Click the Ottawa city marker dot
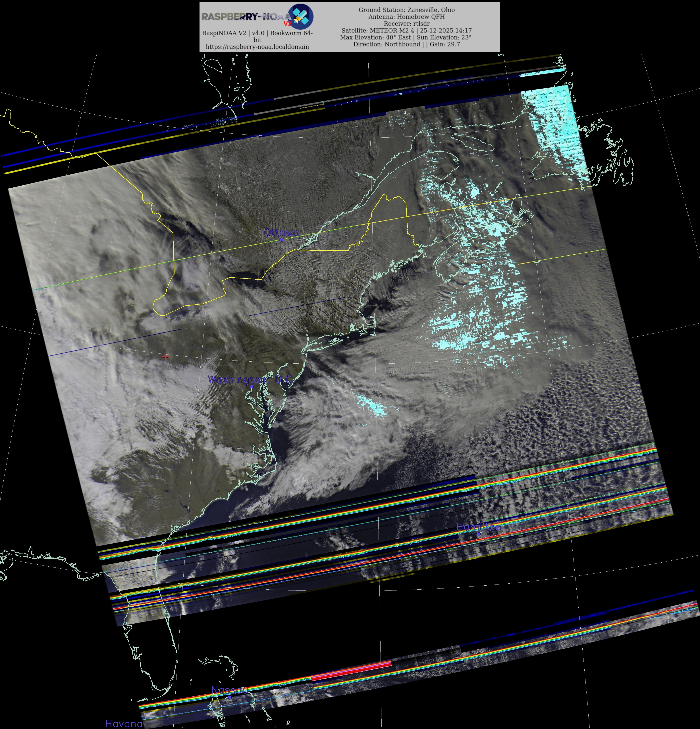This screenshot has width=700, height=729. [282, 240]
